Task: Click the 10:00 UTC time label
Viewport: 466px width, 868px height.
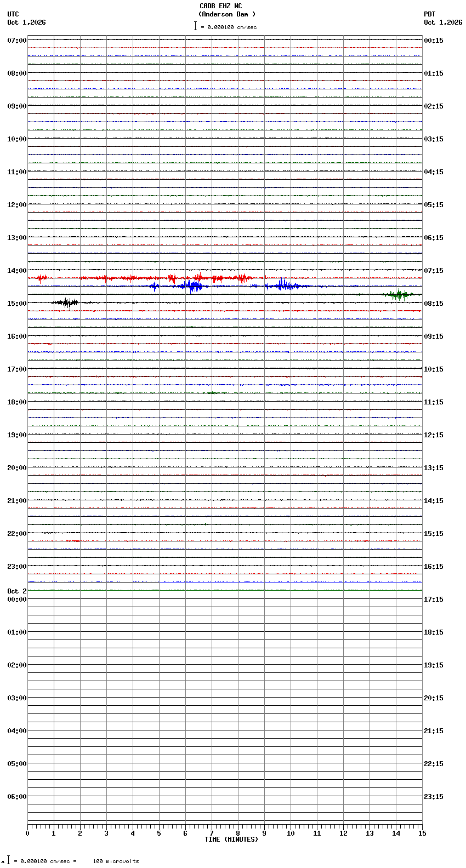Action: click(x=17, y=139)
